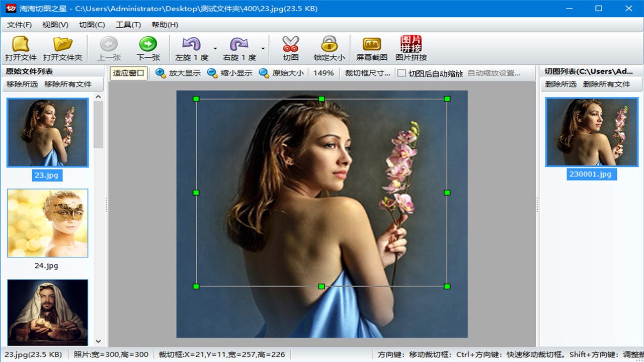Open the 文件(F) menu

pyautogui.click(x=19, y=25)
